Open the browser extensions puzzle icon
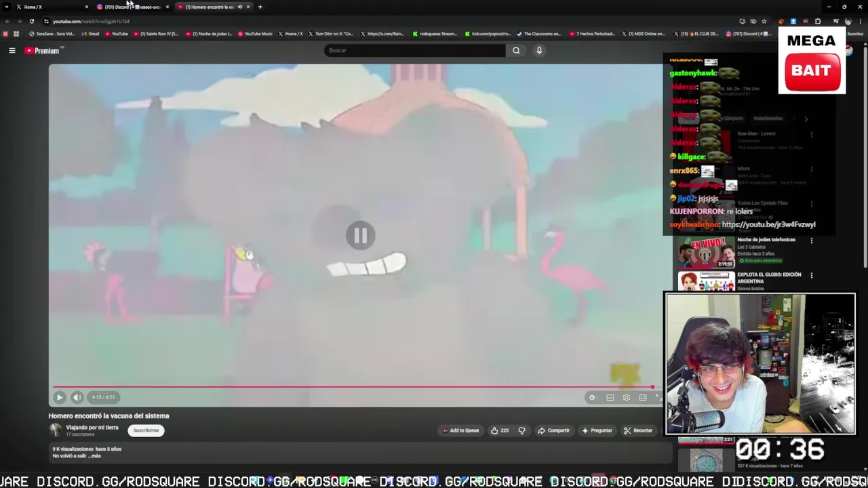868x488 pixels. click(818, 21)
